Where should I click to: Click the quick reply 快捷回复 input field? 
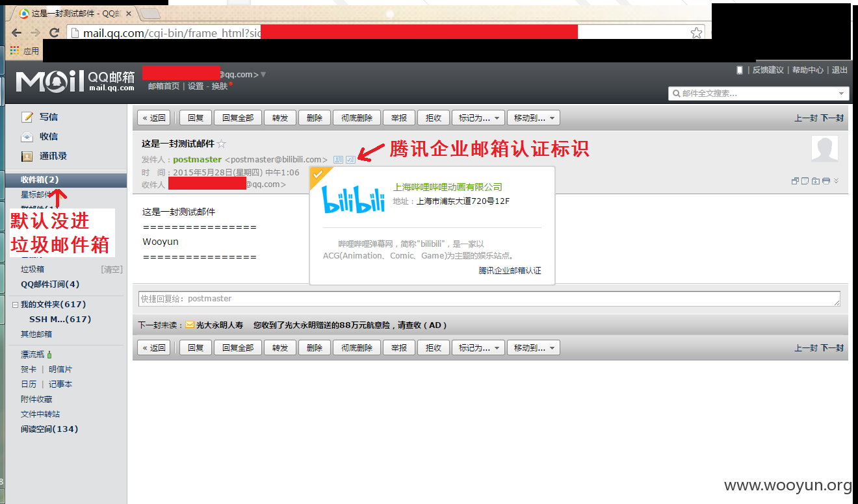(x=489, y=299)
